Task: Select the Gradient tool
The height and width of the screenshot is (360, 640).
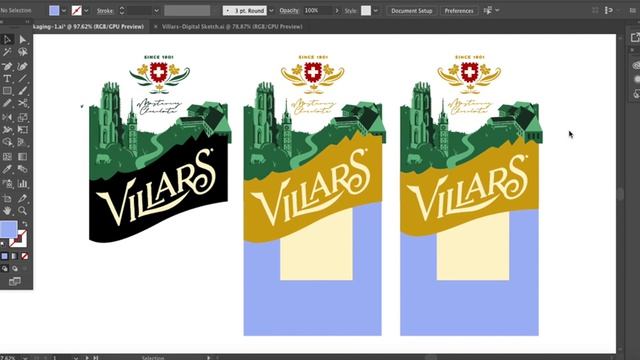Action: pyautogui.click(x=22, y=156)
